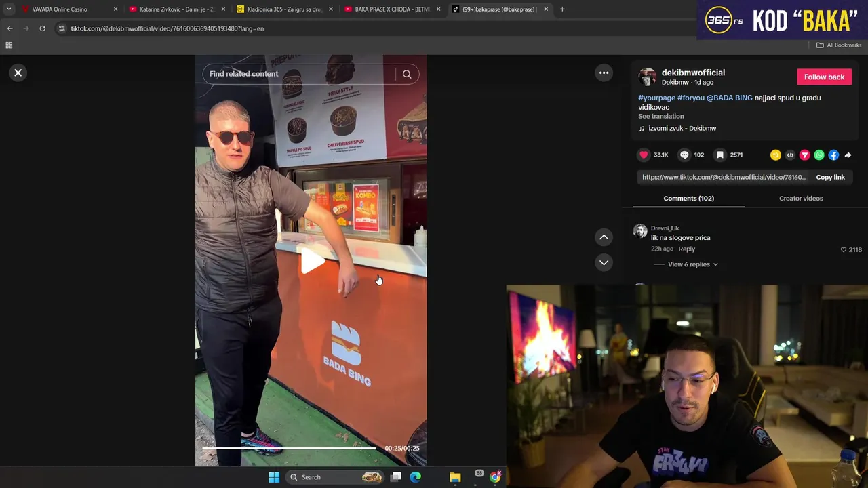868x488 pixels.
Task: Reply to Drevni_Lik's comment
Action: (686, 249)
